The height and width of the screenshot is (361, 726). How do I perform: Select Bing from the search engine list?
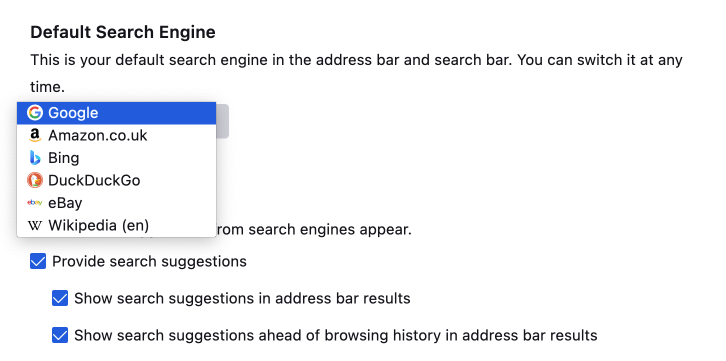(116, 158)
